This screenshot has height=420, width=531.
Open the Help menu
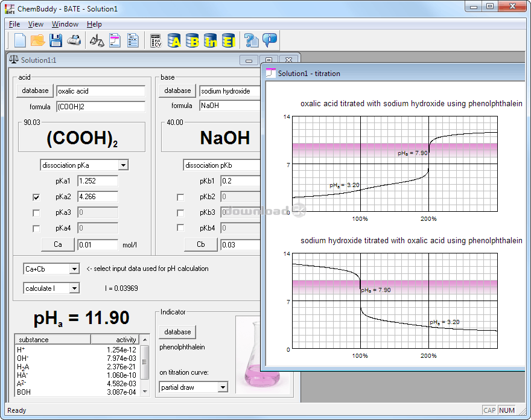click(x=94, y=24)
